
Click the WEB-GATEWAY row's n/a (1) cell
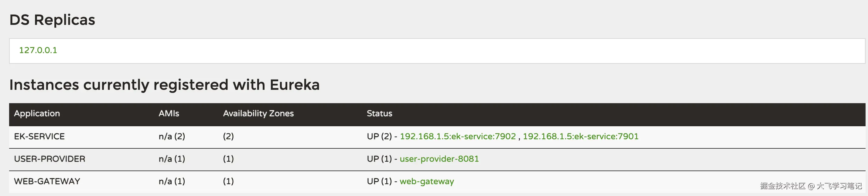(x=172, y=181)
